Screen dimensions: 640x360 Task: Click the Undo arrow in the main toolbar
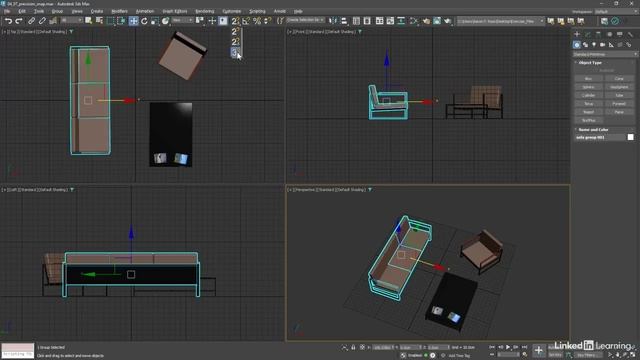[8, 21]
